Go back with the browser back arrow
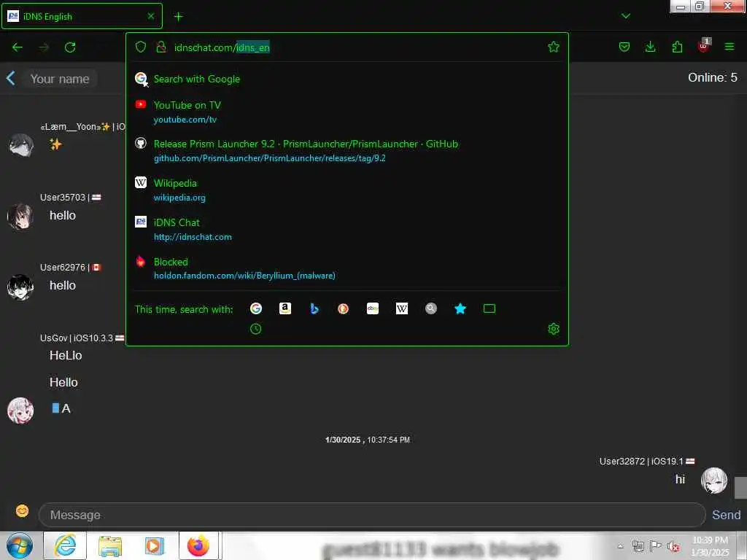 click(18, 47)
